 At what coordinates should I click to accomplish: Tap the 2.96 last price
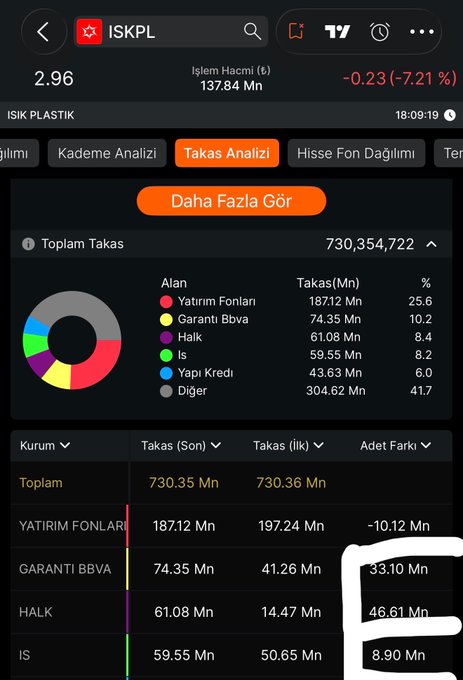click(x=54, y=78)
